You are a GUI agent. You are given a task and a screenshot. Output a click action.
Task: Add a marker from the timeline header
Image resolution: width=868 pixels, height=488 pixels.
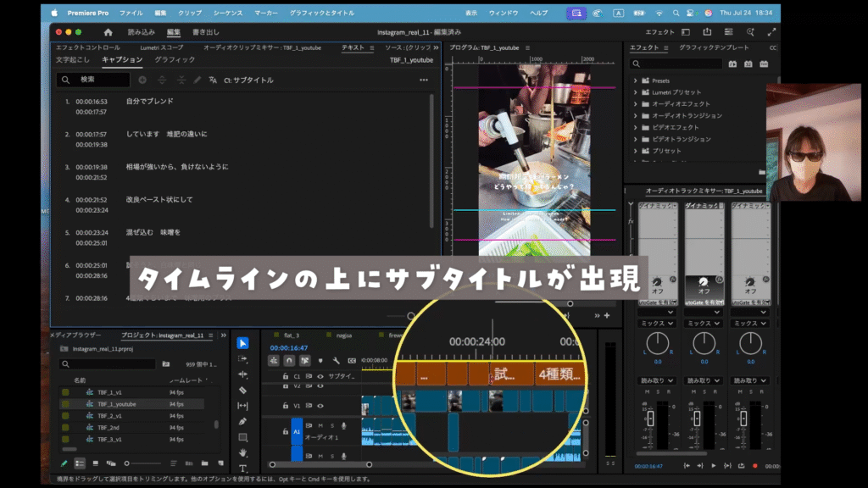point(320,361)
